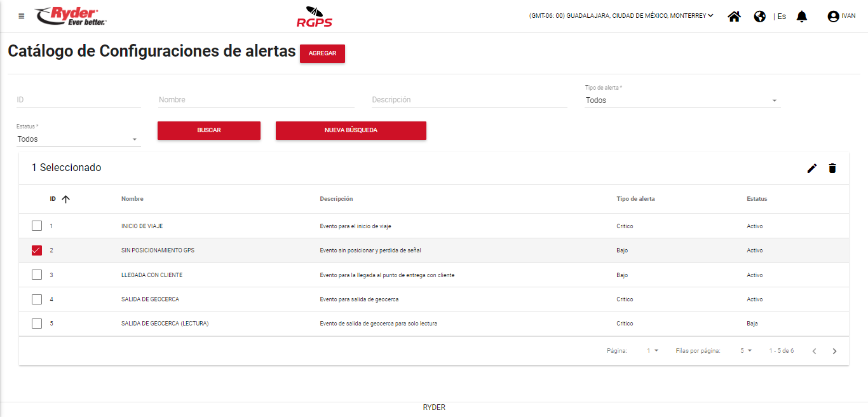Sort by ID column arrow
Image resolution: width=868 pixels, height=417 pixels.
[65, 199]
